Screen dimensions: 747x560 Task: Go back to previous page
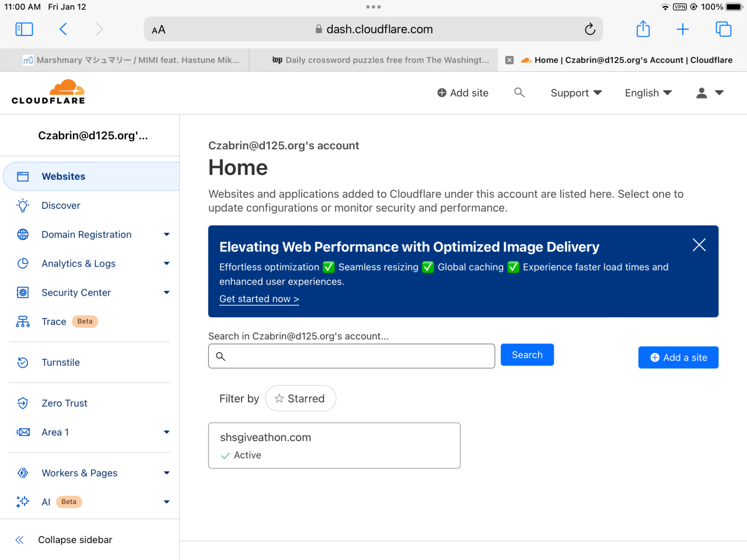(63, 29)
